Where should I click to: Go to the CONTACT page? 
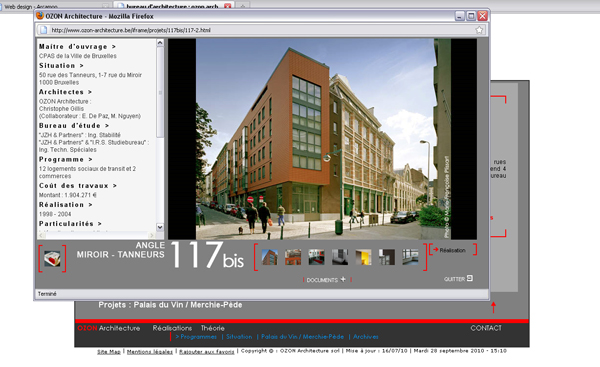[486, 328]
